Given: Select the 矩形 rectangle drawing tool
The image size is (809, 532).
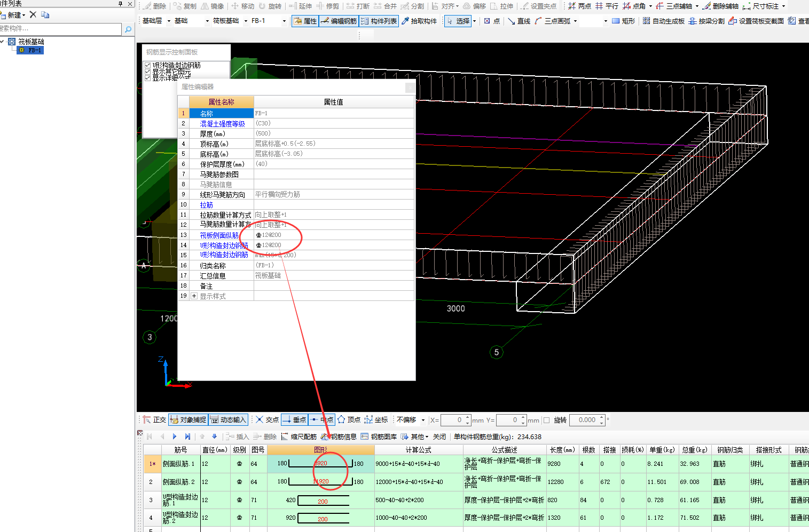Looking at the screenshot, I should pos(624,21).
